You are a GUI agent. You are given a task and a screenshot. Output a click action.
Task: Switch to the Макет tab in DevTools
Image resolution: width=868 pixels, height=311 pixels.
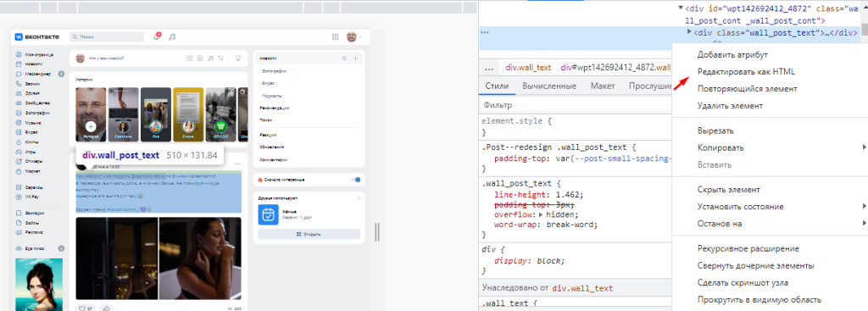point(603,86)
